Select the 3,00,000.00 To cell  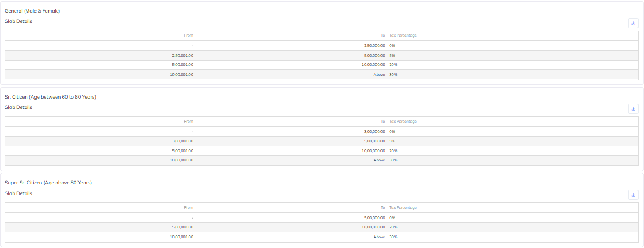(x=291, y=131)
